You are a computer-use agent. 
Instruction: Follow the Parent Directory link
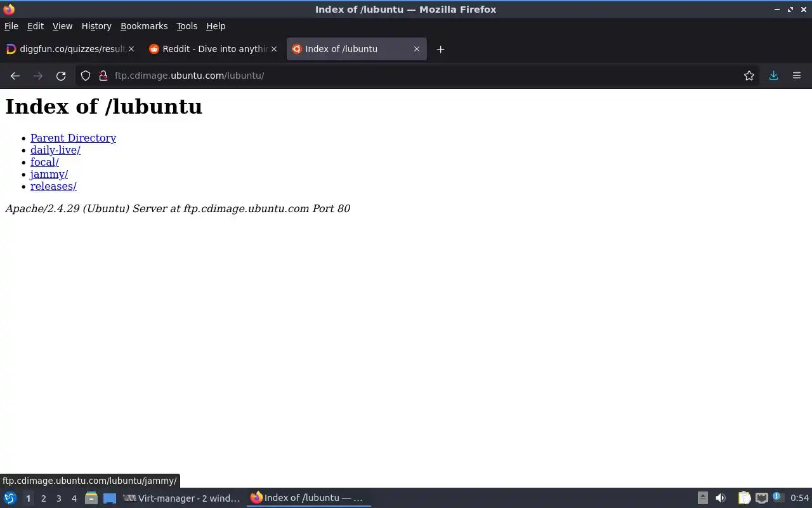pos(73,138)
